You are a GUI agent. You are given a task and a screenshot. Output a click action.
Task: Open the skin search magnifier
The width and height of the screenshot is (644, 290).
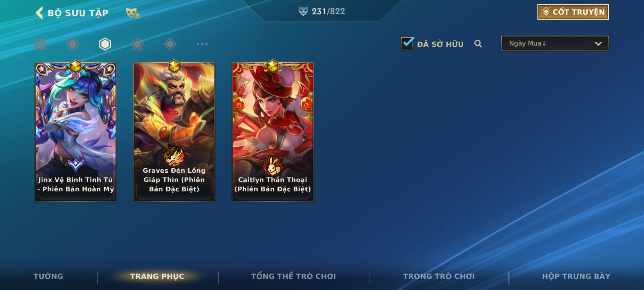tap(478, 44)
